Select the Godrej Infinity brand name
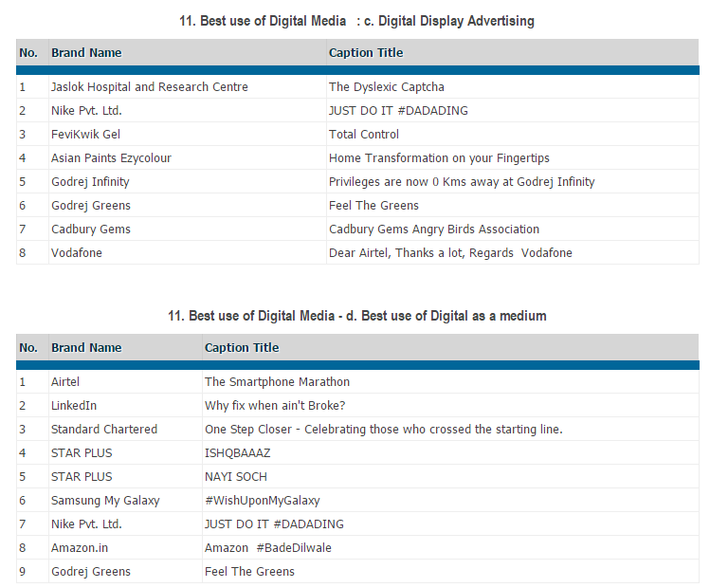The height and width of the screenshot is (588, 710). click(90, 182)
